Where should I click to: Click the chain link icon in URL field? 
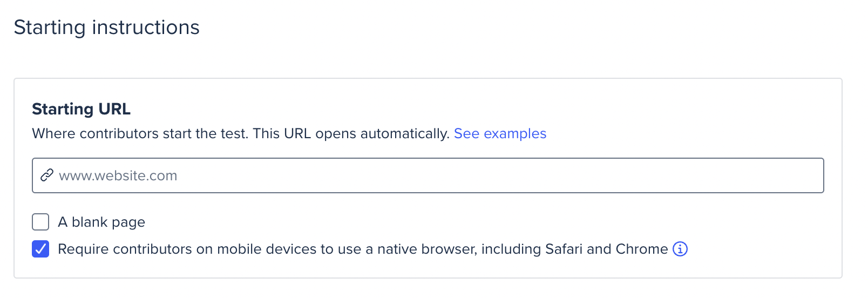47,175
